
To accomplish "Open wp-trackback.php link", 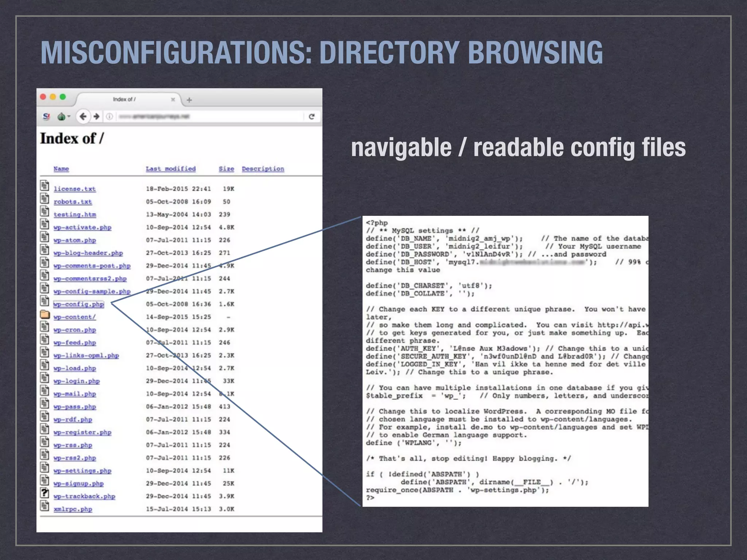I will pyautogui.click(x=84, y=496).
